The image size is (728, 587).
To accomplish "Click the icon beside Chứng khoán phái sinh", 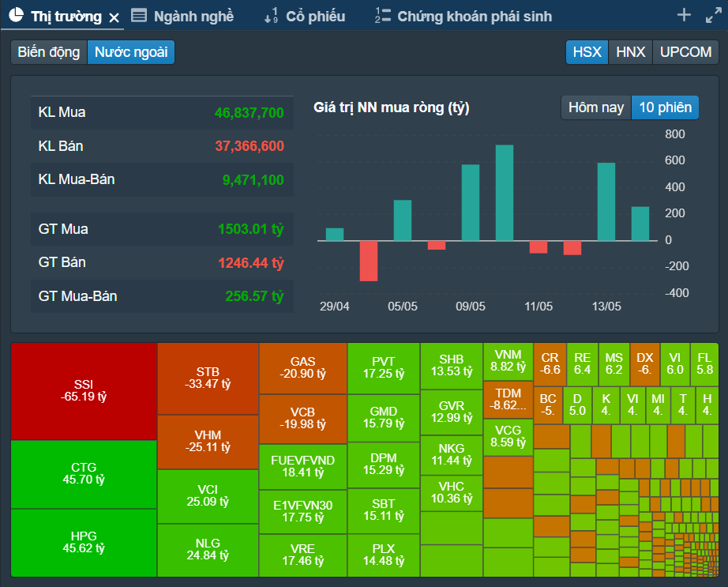I will 383,16.
